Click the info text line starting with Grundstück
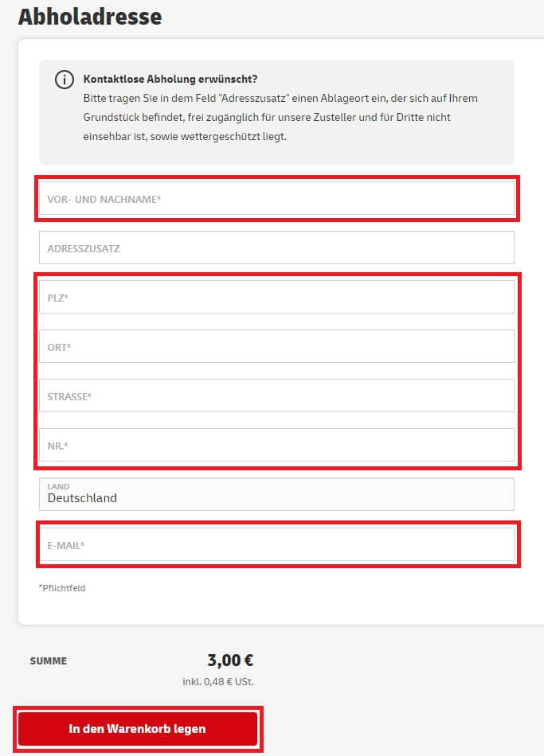The width and height of the screenshot is (544, 756). [x=267, y=117]
